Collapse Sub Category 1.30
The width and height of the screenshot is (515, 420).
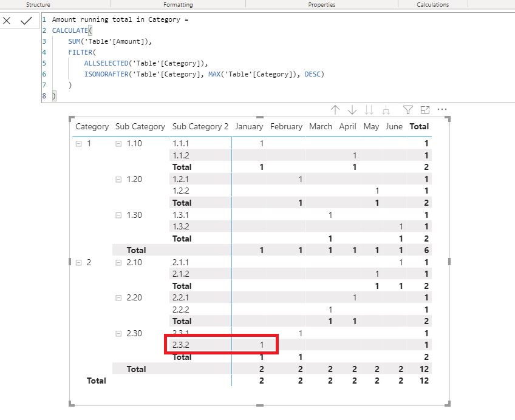tap(118, 215)
